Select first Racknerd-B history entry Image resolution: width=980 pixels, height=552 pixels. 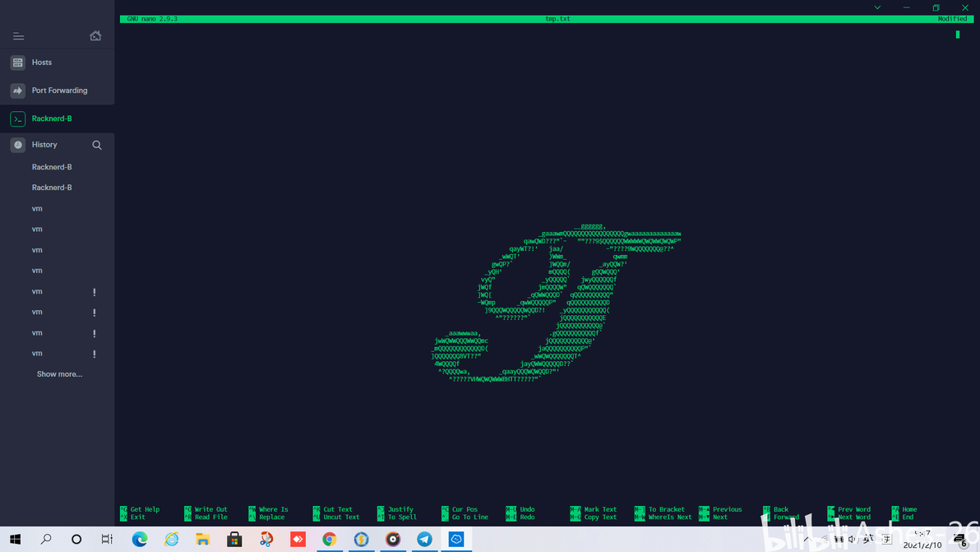(52, 167)
